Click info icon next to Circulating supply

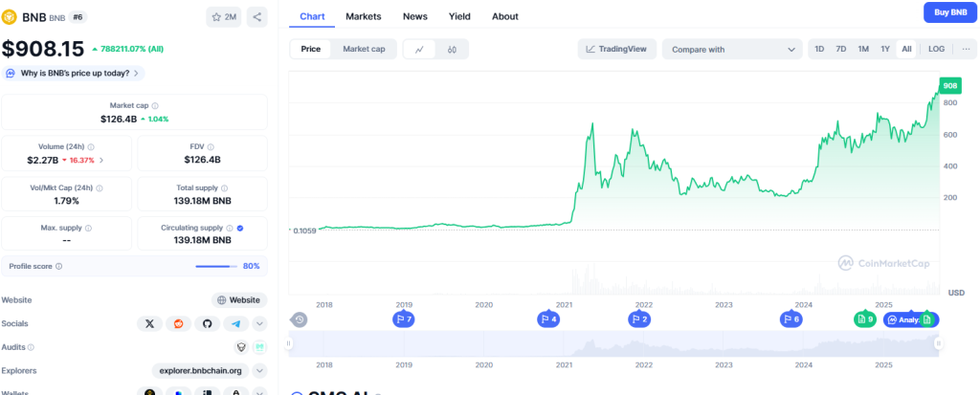(x=230, y=229)
